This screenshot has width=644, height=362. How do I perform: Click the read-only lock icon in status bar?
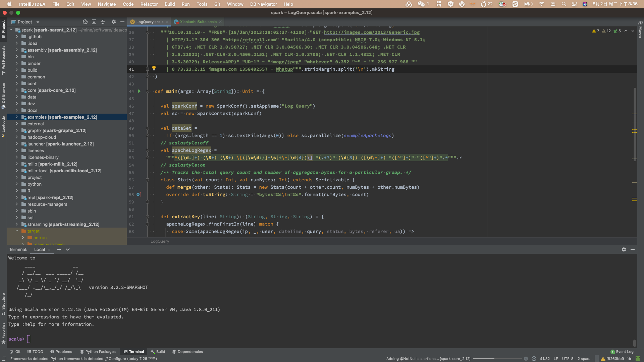pos(630,359)
